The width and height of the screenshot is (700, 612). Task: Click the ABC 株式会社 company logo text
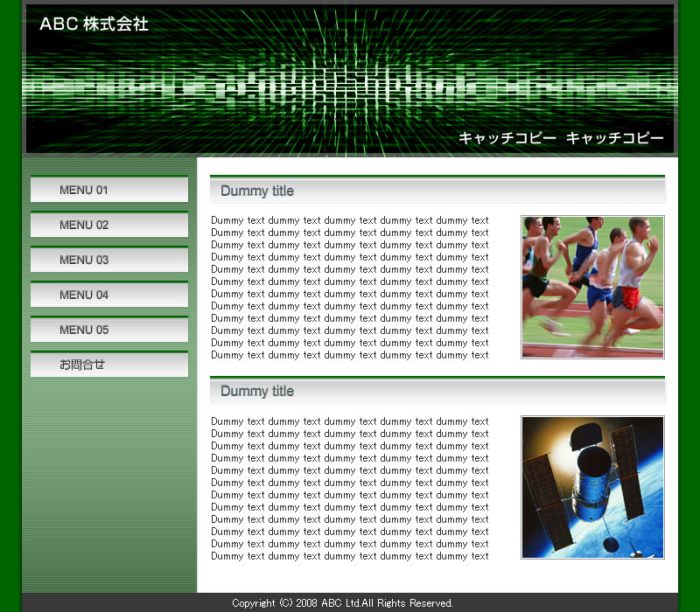[94, 24]
